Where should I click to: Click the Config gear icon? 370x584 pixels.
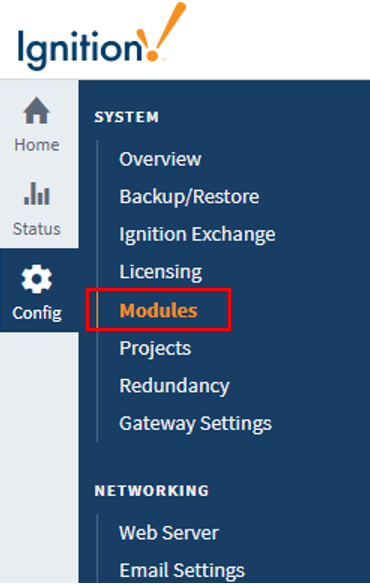click(x=37, y=279)
